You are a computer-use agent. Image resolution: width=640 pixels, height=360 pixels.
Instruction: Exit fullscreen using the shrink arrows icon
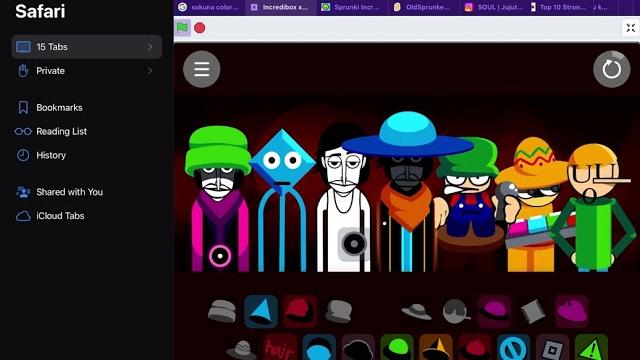click(631, 28)
